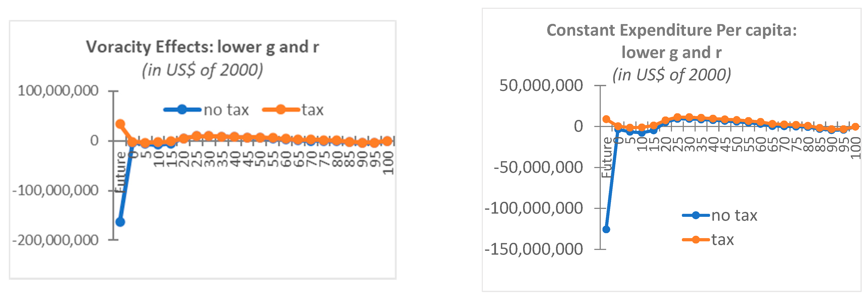Click the -50,000,000 y-axis label
The height and width of the screenshot is (300, 868).
(x=538, y=167)
